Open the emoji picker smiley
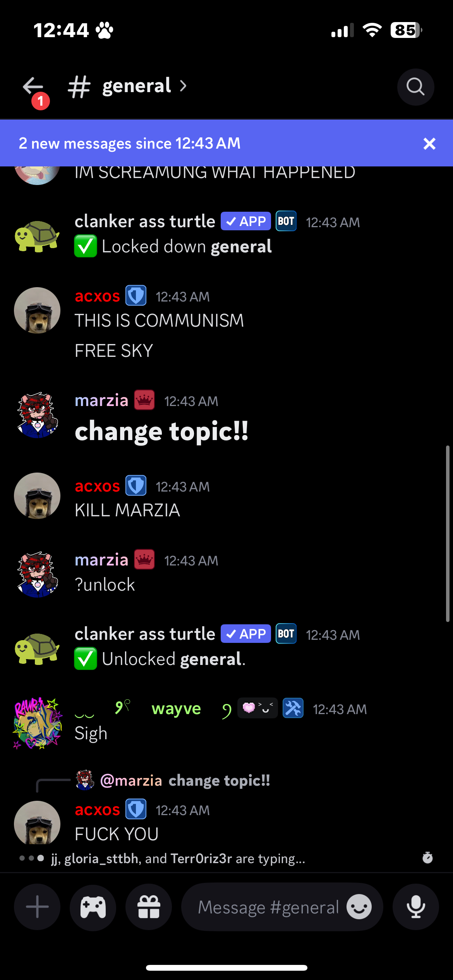 click(359, 906)
